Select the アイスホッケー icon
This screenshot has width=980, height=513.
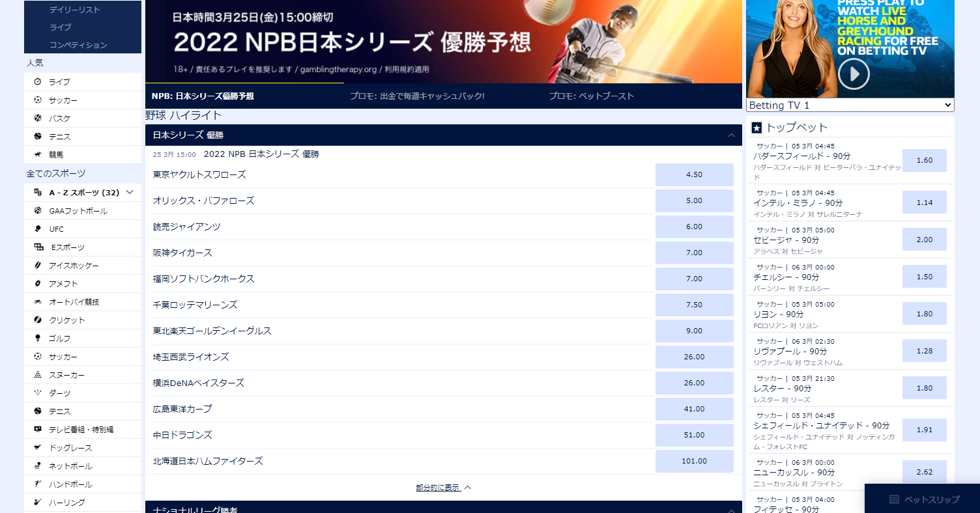[37, 266]
